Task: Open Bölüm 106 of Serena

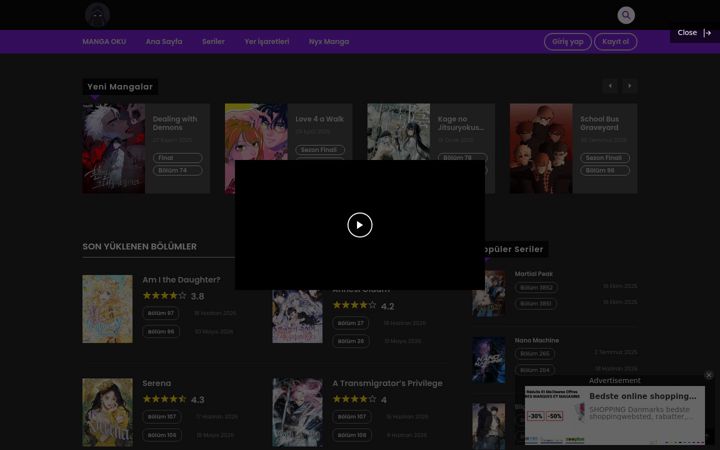Action: coord(162,435)
